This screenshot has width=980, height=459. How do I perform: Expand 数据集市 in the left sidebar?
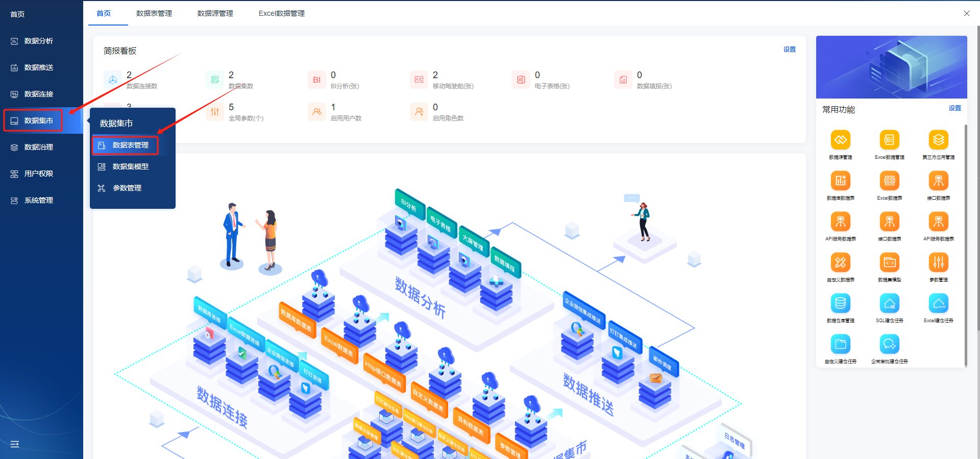coord(41,120)
